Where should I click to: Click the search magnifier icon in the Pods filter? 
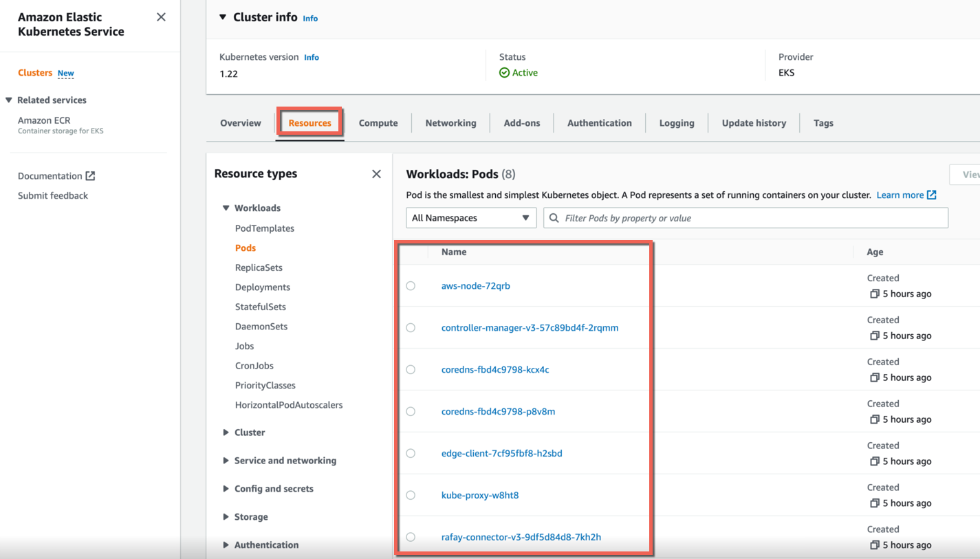coord(554,218)
